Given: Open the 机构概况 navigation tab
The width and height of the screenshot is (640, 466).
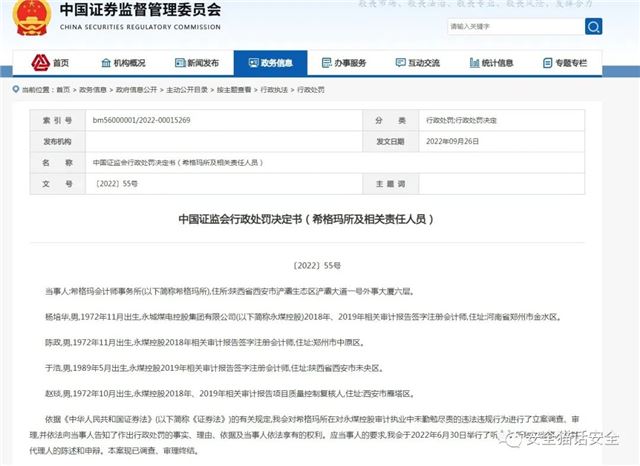Looking at the screenshot, I should pos(123,63).
